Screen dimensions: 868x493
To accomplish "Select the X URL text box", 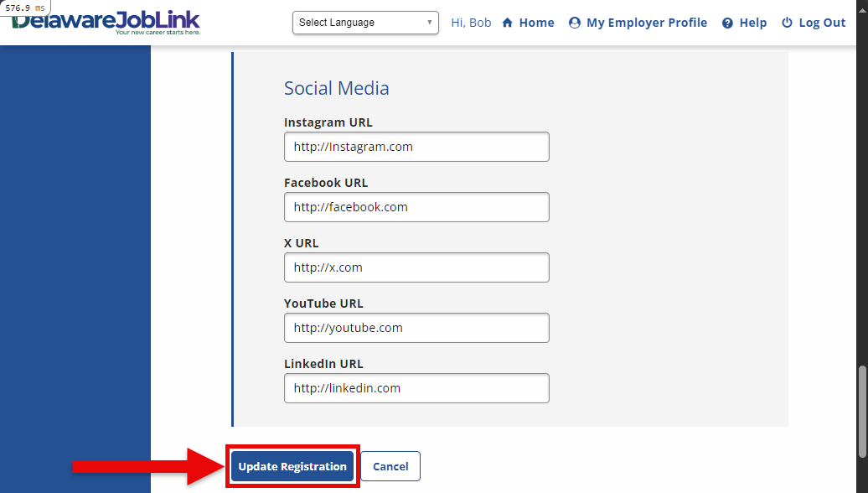I will [416, 267].
